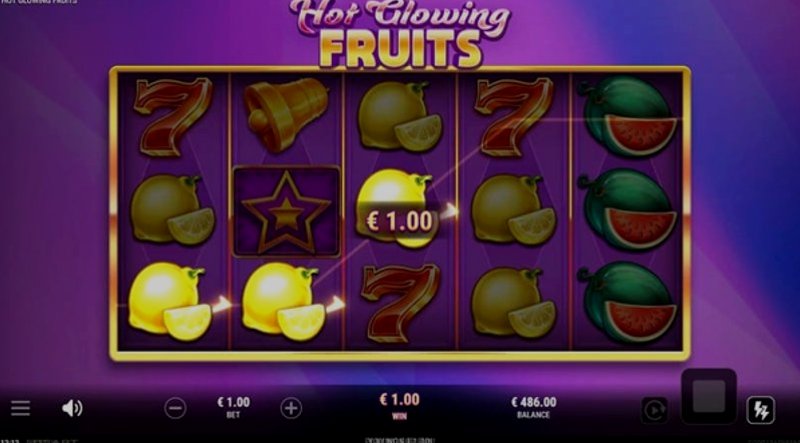Click the bottom watermelon on the last reel
Image resolution: width=800 pixels, height=443 pixels.
[x=629, y=302]
